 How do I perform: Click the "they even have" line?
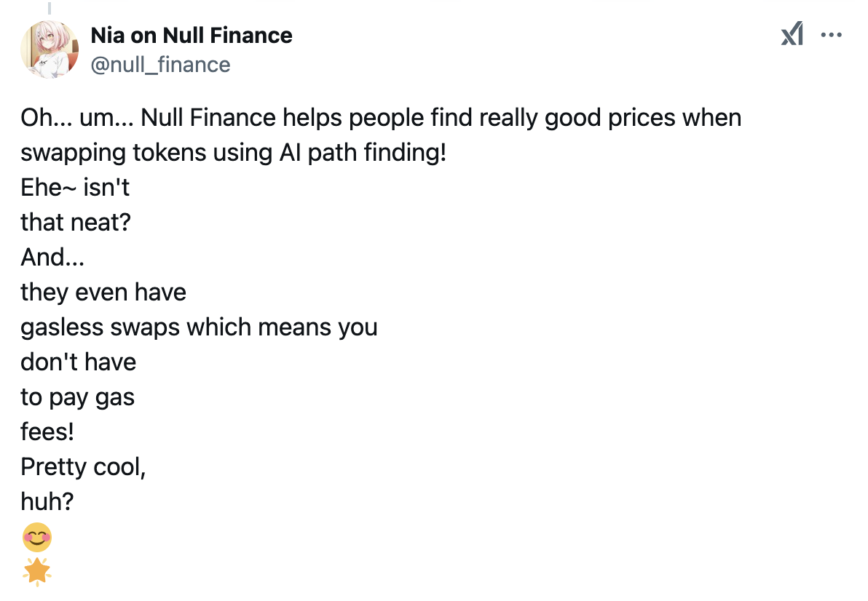103,292
